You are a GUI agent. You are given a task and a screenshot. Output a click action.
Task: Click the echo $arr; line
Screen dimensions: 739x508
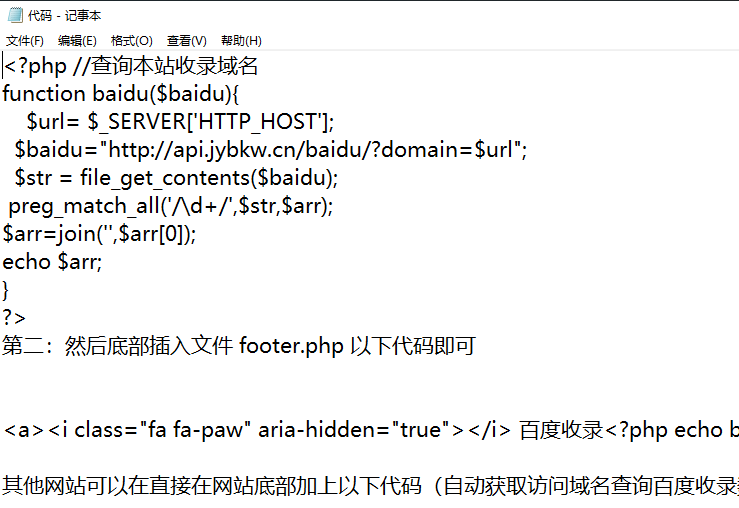click(52, 262)
